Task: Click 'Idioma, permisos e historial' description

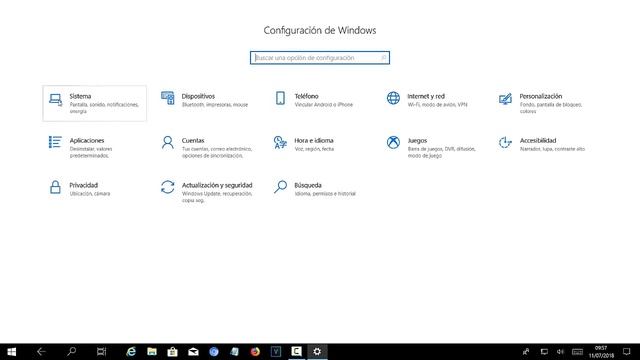Action: pyautogui.click(x=325, y=194)
